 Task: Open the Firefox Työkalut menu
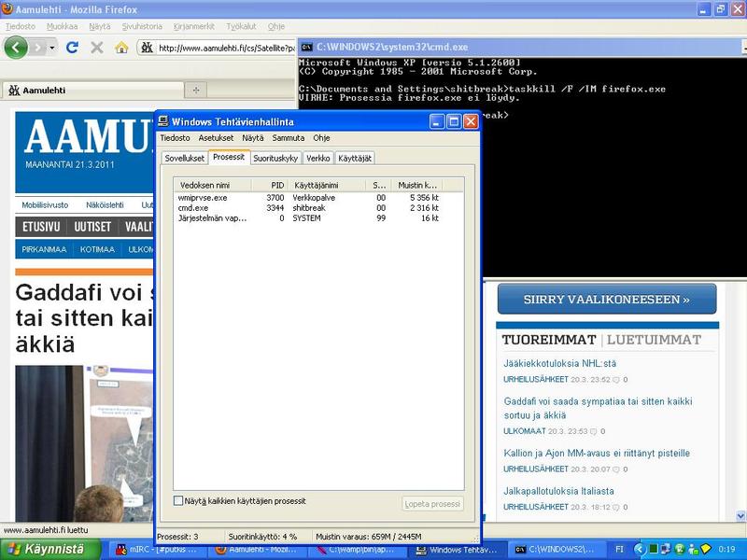click(x=241, y=27)
